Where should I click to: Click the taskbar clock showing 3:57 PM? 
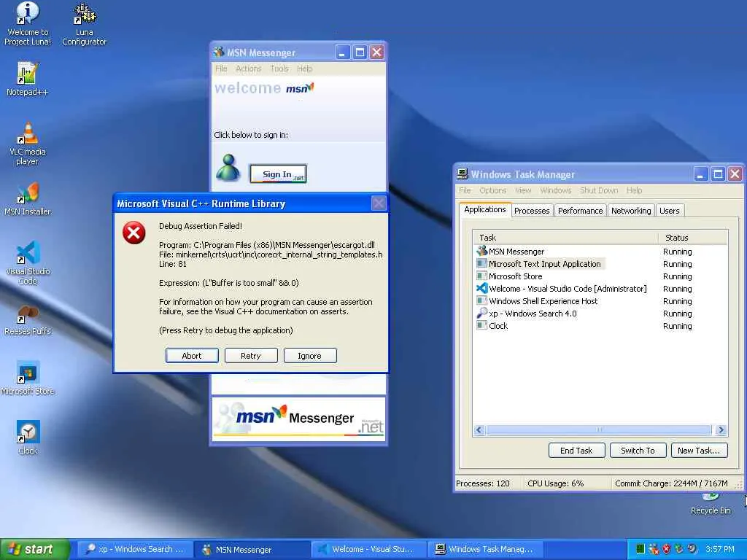click(719, 549)
